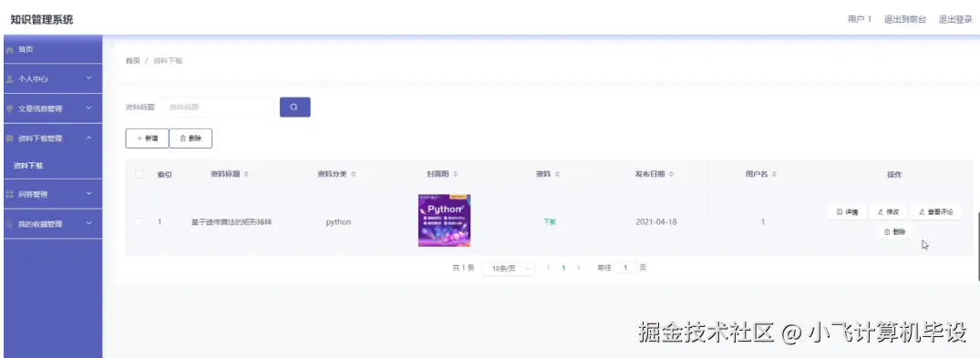Expand 文章信息管理 menu chevron
Image resolution: width=980 pixels, height=358 pixels.
coord(88,108)
